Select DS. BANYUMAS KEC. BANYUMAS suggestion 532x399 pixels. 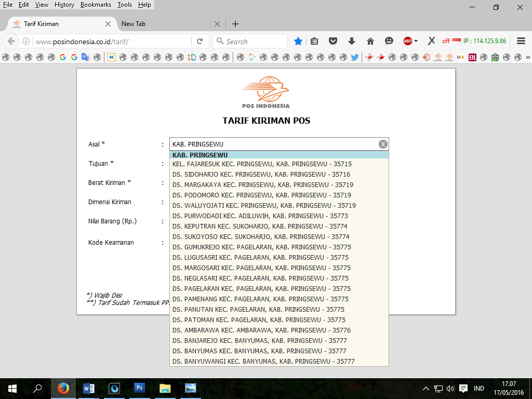(279, 351)
